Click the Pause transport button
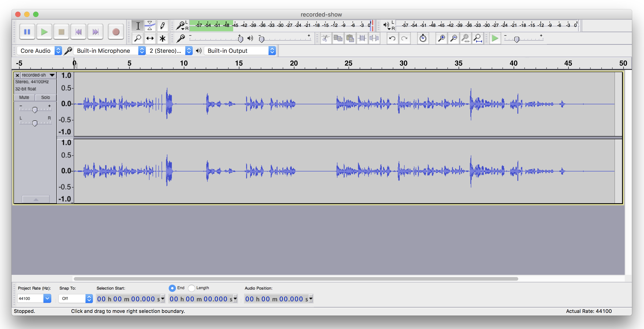 coord(27,32)
